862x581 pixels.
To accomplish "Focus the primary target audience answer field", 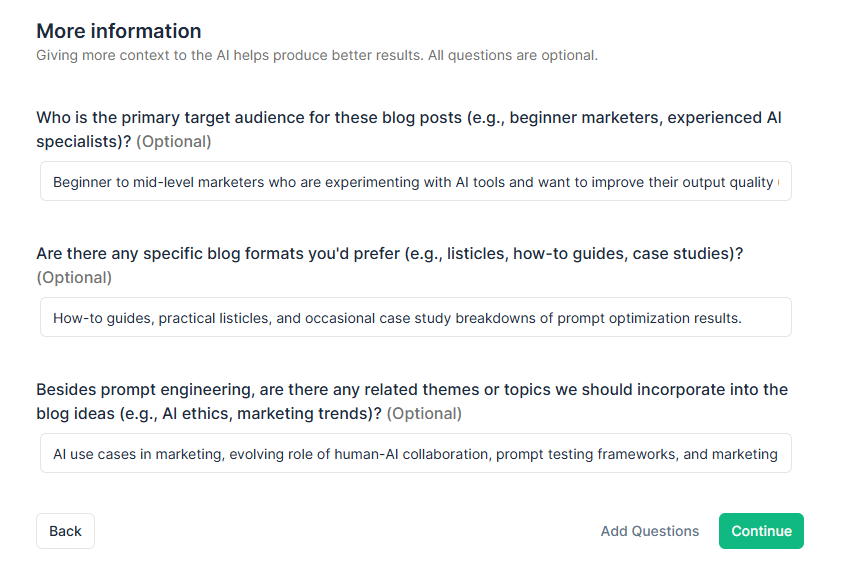I will [416, 181].
